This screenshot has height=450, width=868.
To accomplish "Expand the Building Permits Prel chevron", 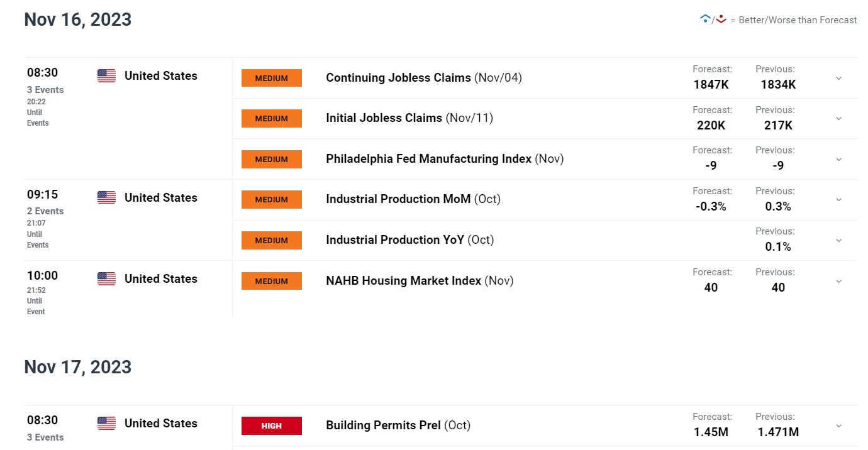I will click(x=838, y=425).
